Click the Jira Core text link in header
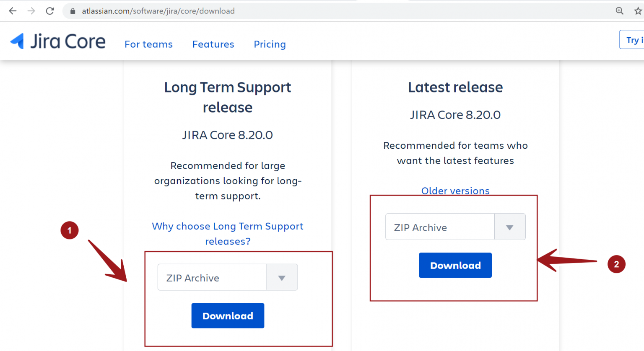This screenshot has height=351, width=644. [x=68, y=41]
